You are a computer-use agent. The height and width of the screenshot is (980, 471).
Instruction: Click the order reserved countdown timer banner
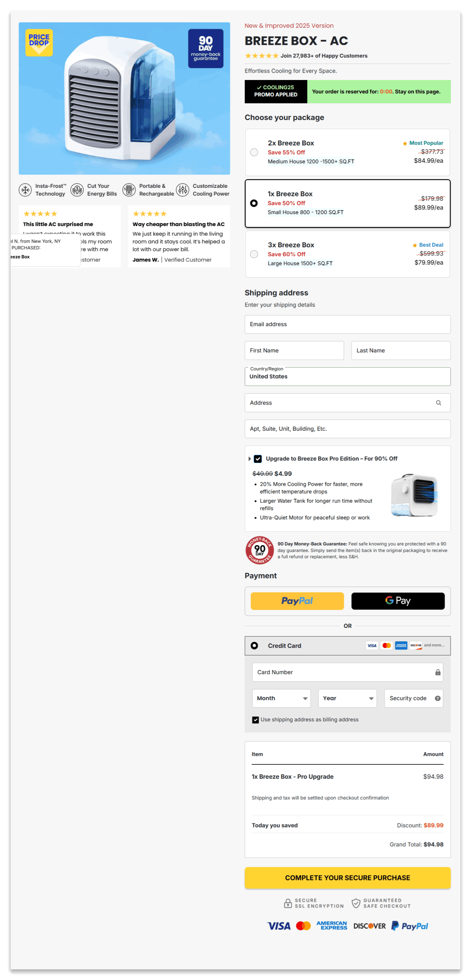379,91
